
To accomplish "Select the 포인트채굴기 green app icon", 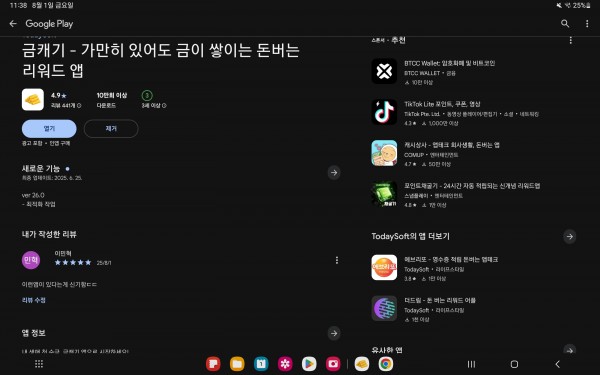I will point(384,194).
